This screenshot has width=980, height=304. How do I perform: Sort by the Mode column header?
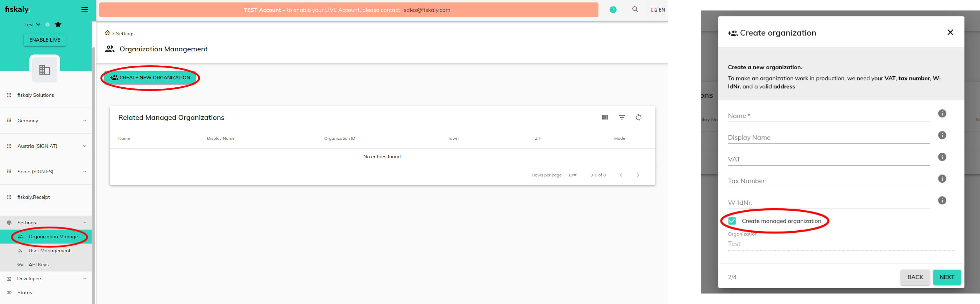(619, 138)
